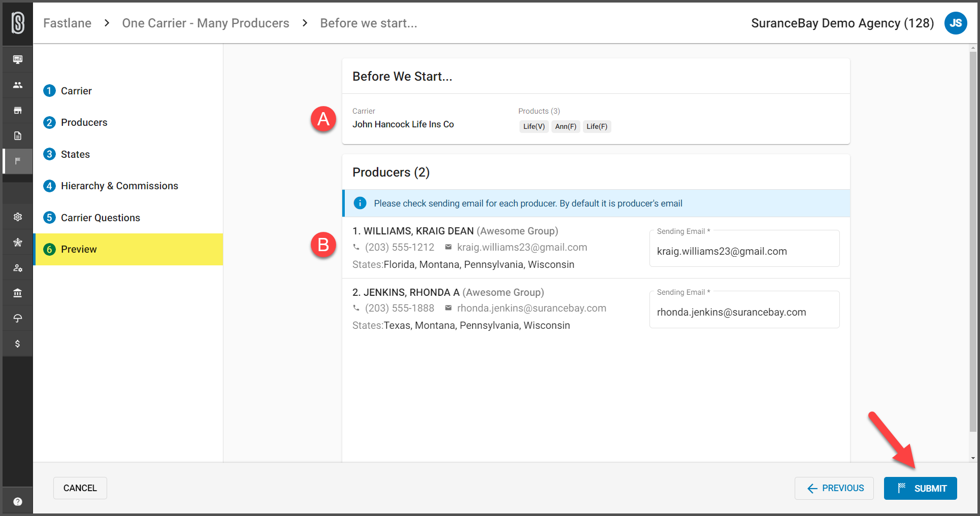The image size is (980, 516).
Task: Open the help question mark icon
Action: coord(18,501)
